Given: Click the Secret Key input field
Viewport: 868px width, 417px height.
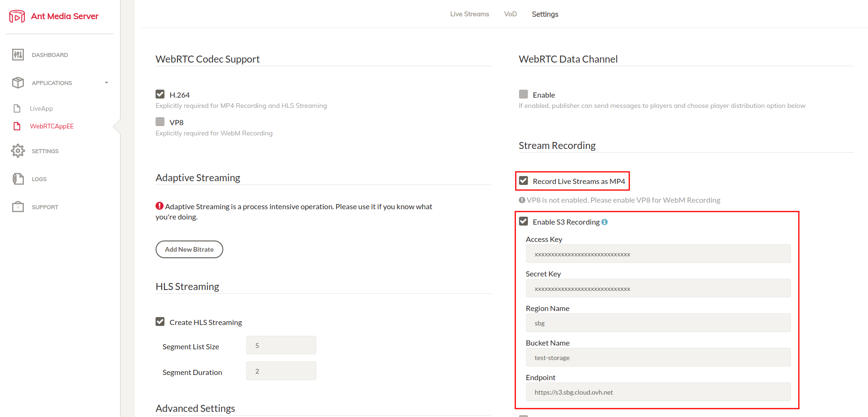Looking at the screenshot, I should pyautogui.click(x=658, y=288).
